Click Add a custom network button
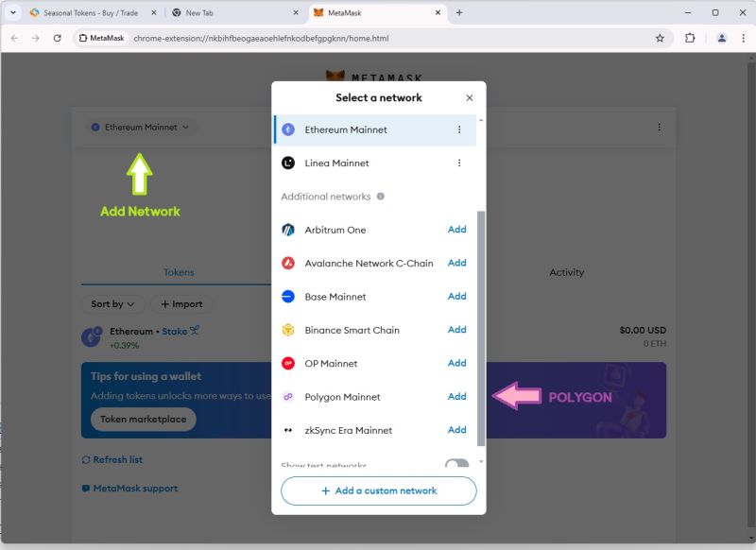The width and height of the screenshot is (756, 550). 379,491
